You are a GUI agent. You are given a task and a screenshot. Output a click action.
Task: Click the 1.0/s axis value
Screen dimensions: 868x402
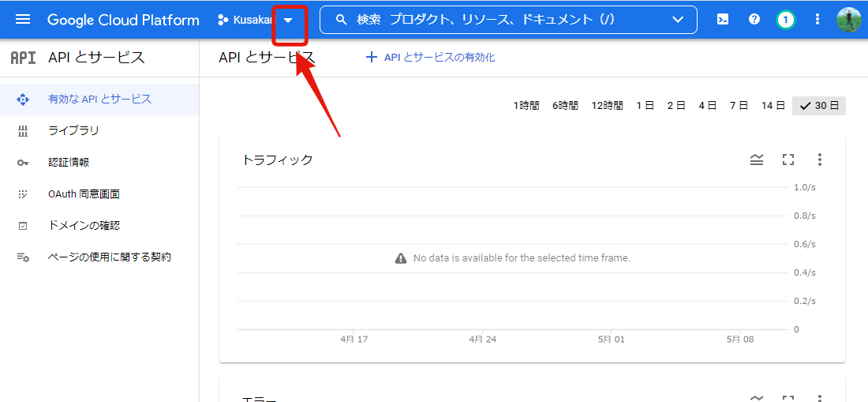tap(805, 187)
